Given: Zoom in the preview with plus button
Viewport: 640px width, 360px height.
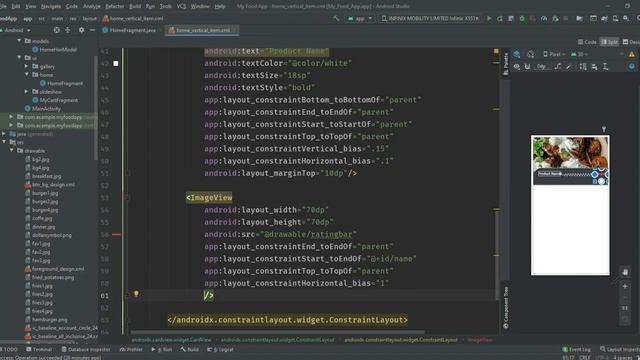Looking at the screenshot, I should [x=625, y=287].
